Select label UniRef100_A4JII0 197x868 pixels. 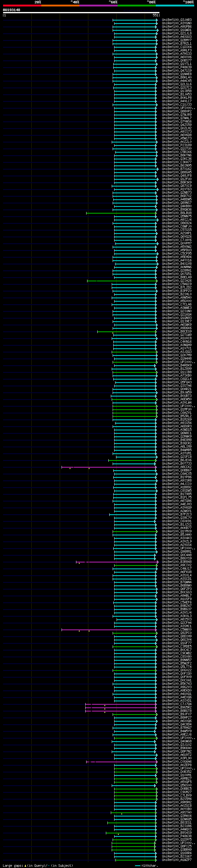177,484
